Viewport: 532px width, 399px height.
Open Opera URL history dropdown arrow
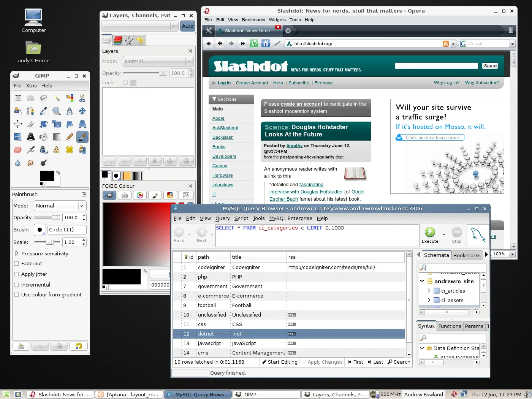[453, 44]
